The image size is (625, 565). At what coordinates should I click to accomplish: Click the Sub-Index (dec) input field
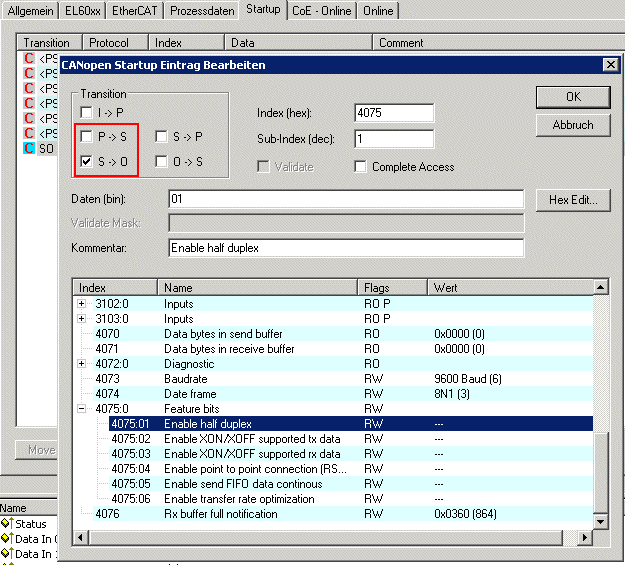pos(394,139)
